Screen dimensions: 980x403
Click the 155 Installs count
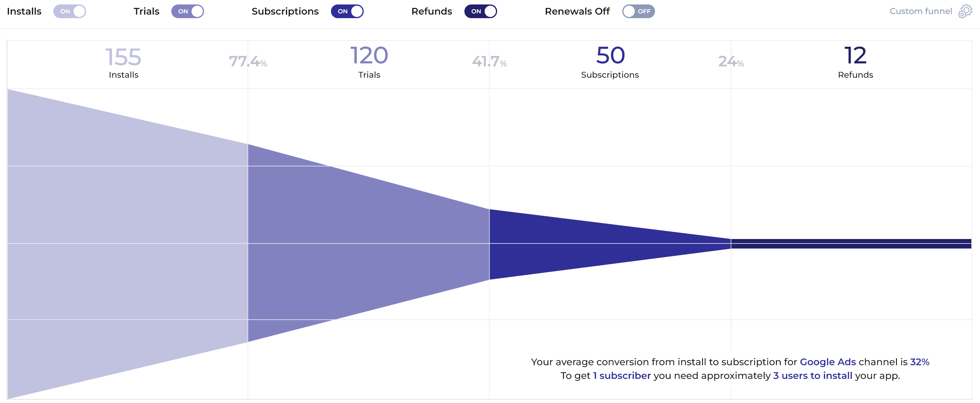[123, 57]
